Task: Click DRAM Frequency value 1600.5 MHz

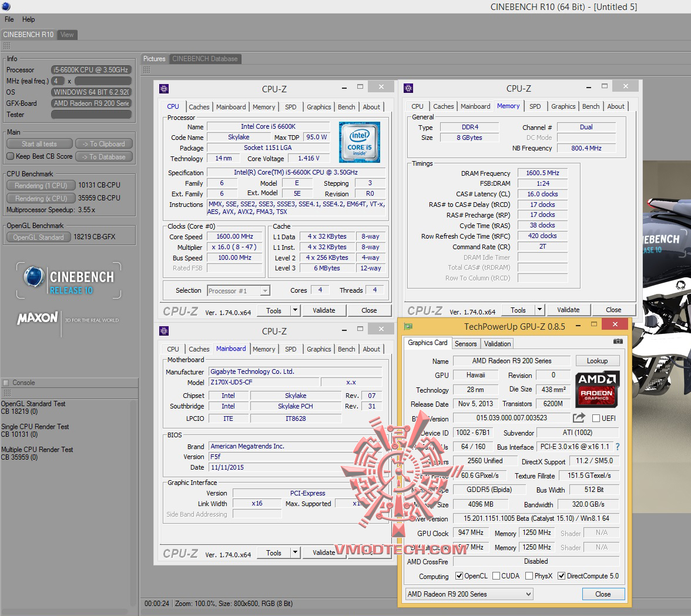Action: (x=542, y=173)
